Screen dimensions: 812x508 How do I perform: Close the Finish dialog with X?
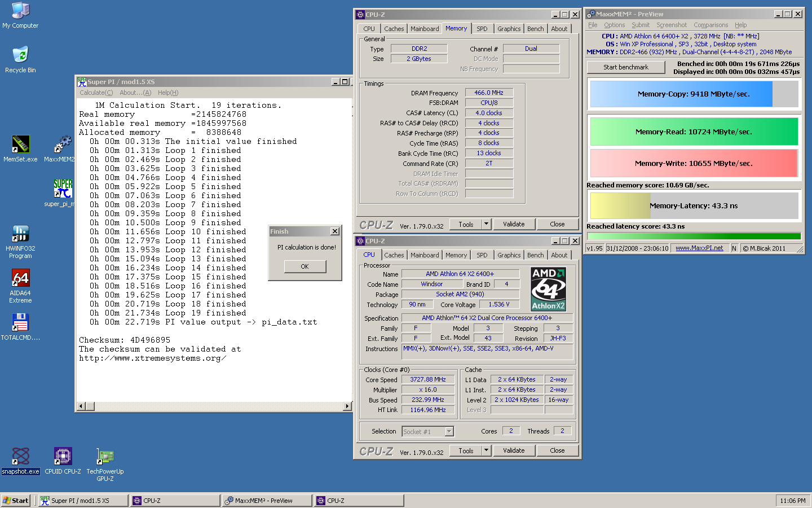click(335, 231)
